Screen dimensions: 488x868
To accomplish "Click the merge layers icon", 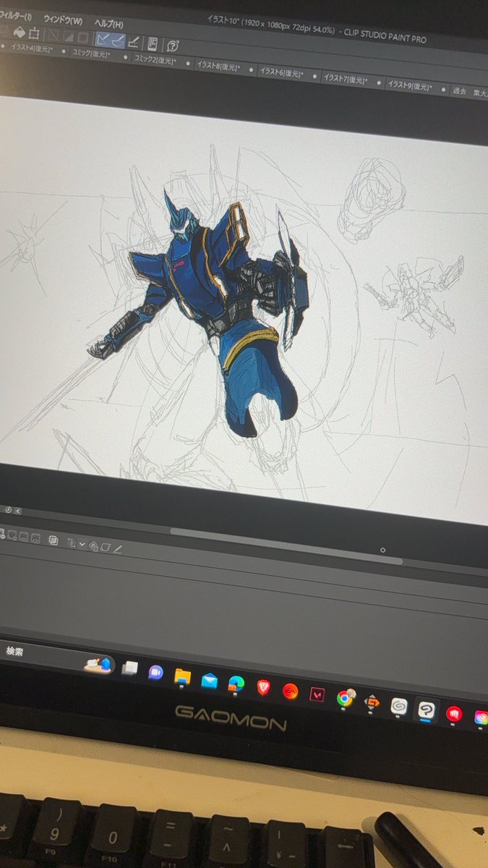I will click(x=93, y=545).
